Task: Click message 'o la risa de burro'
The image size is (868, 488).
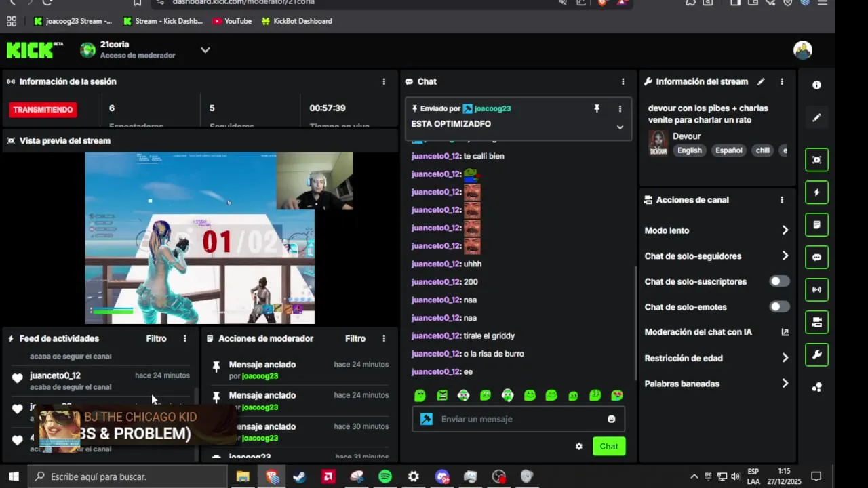Action: coord(494,354)
